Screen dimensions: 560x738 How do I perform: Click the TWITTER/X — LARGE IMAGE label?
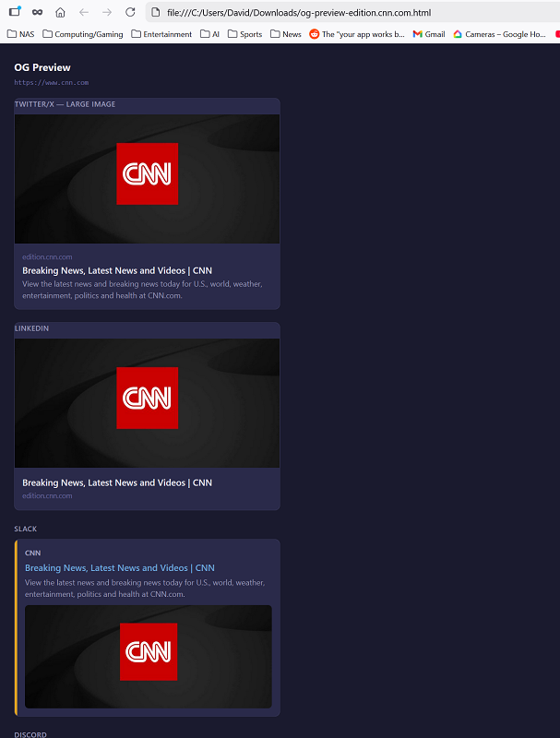click(65, 104)
